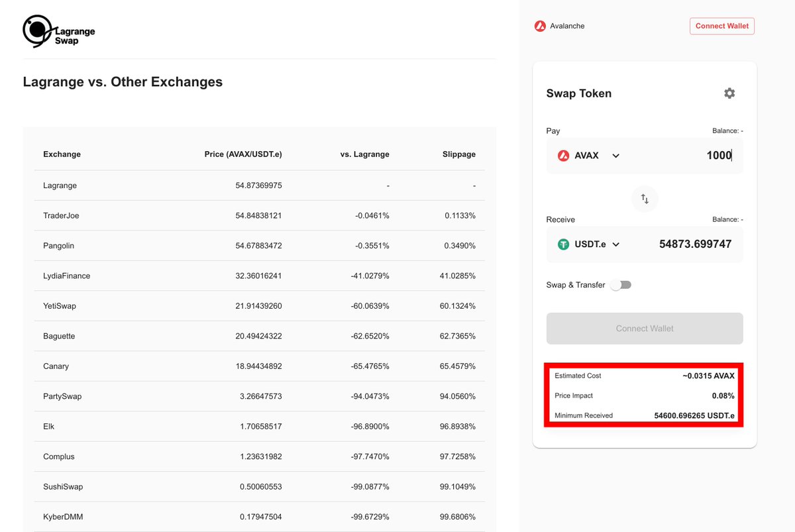Click KyberDMM slippage value 99.6806%
Screen dimensions: 795x532
[458, 517]
